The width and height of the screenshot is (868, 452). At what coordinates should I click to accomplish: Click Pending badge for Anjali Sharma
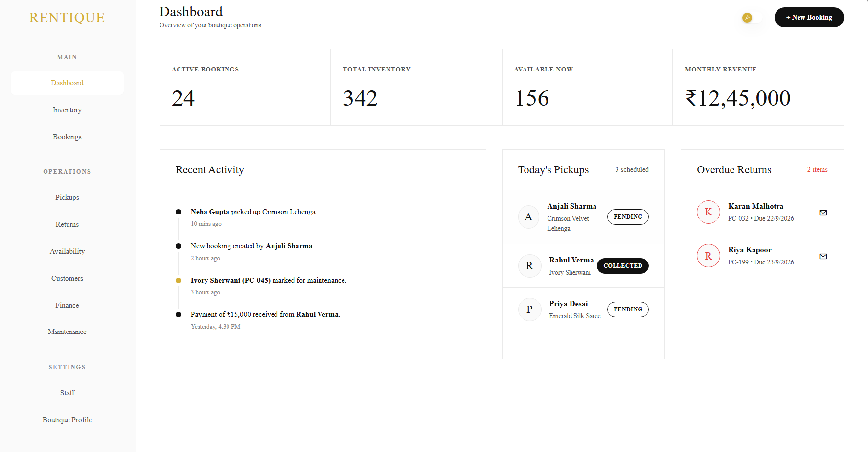[x=628, y=217]
